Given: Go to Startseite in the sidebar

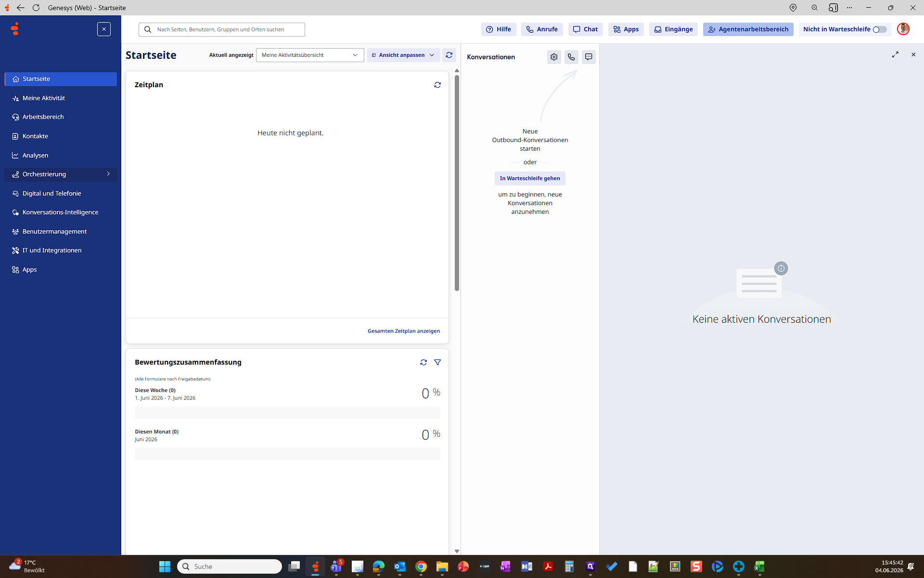Looking at the screenshot, I should click(61, 79).
